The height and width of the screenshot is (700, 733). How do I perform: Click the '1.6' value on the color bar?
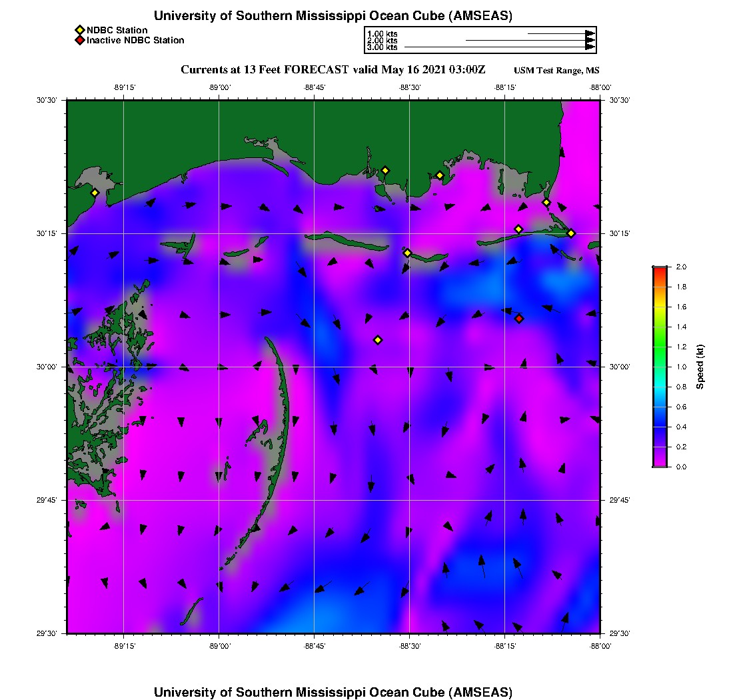pos(681,307)
